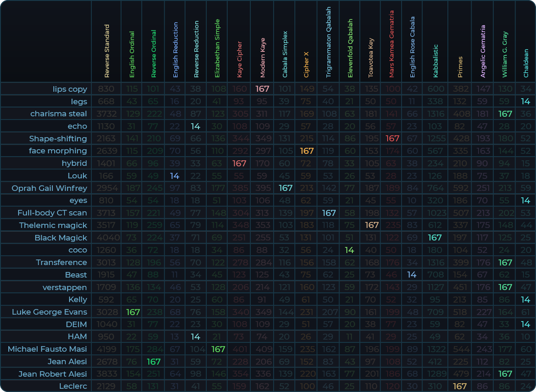
Task: Click the Reverse Standard column header
Action: point(107,51)
